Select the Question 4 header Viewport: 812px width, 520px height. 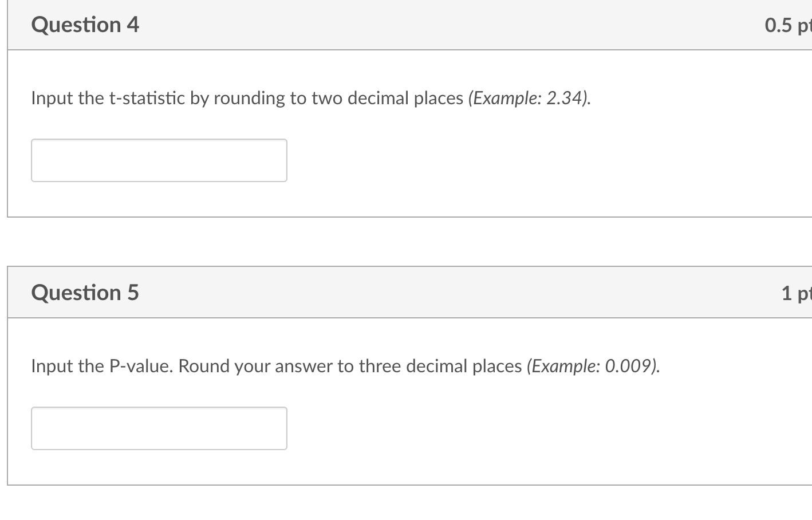tap(85, 25)
